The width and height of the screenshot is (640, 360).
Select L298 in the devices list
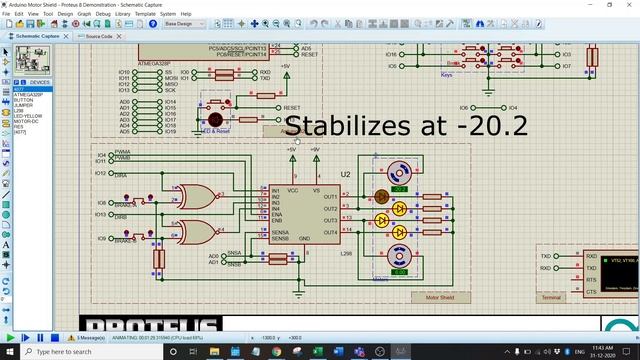tap(19, 111)
